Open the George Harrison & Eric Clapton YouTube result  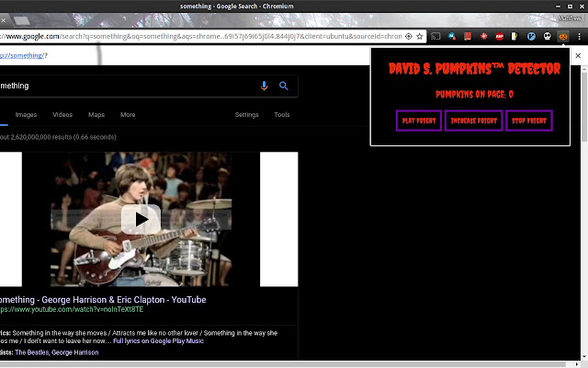(x=103, y=300)
